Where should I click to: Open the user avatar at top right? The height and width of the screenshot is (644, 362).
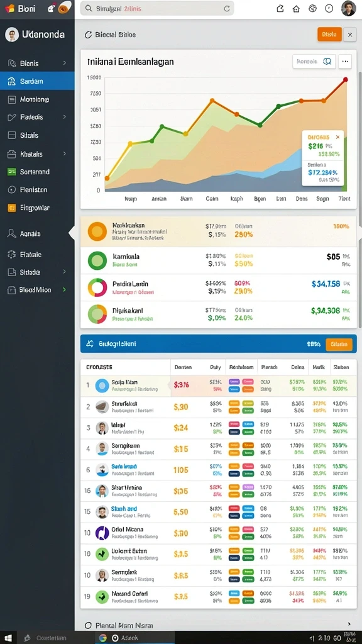tap(348, 8)
